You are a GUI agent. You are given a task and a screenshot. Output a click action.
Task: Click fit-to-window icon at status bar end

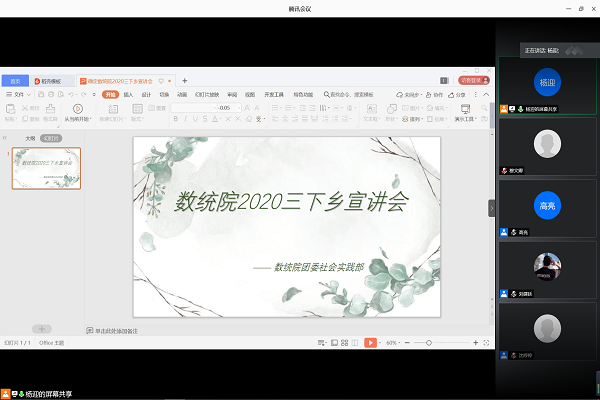[485, 343]
